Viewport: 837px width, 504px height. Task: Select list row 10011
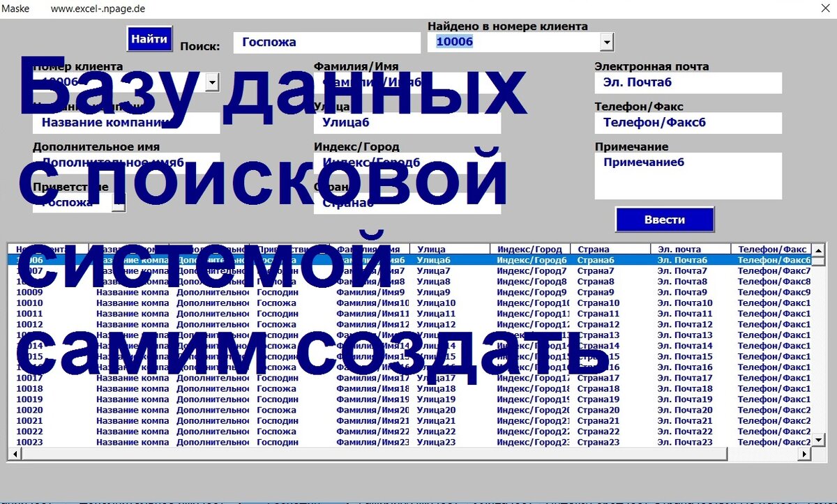(x=410, y=314)
